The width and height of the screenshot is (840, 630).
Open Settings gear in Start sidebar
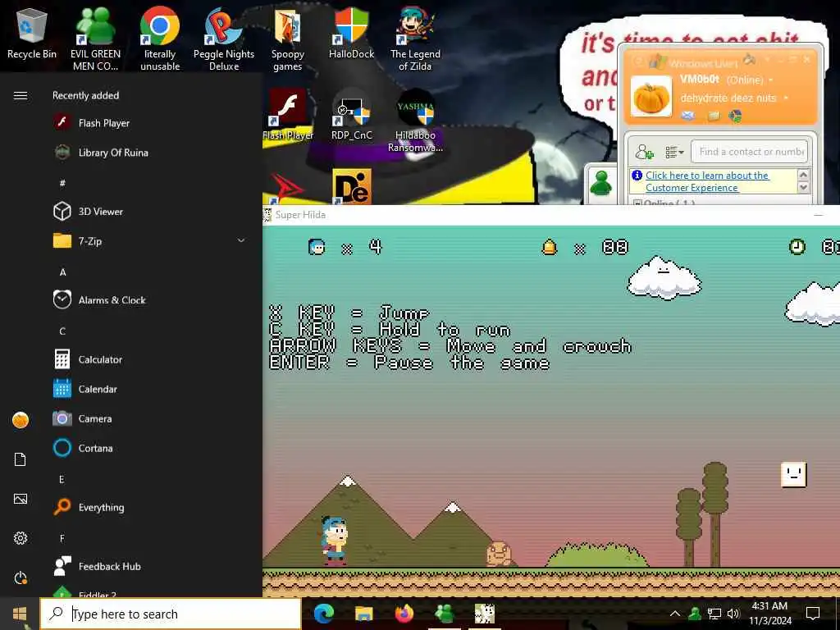click(x=21, y=538)
